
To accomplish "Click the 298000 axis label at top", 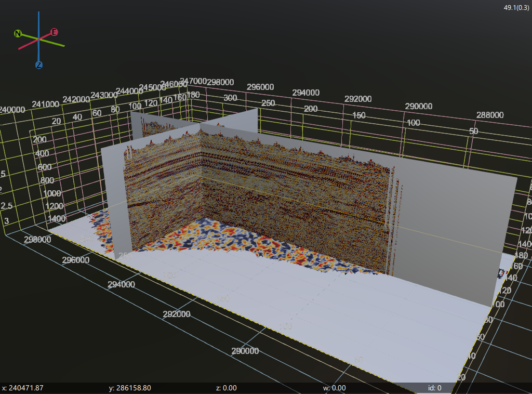I will (x=220, y=82).
